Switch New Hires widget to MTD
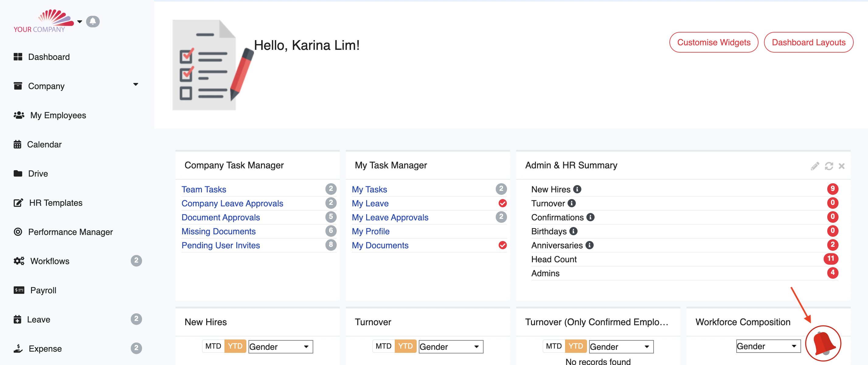868x365 pixels. tap(213, 346)
